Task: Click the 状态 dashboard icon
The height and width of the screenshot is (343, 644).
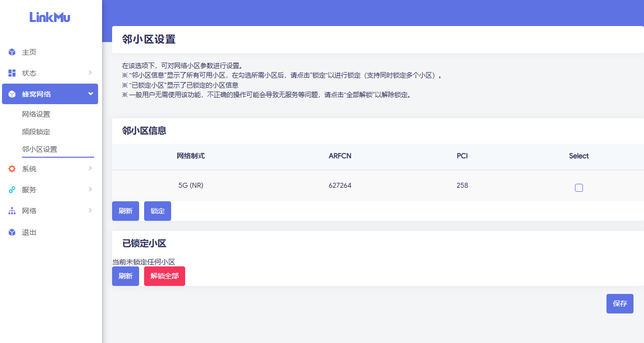Action: [x=12, y=73]
